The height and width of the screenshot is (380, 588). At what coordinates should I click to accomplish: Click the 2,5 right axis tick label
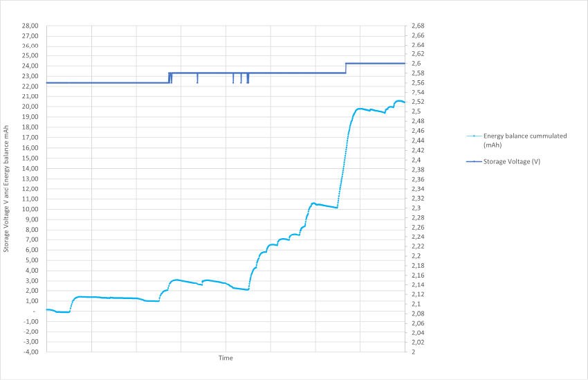pyautogui.click(x=416, y=111)
